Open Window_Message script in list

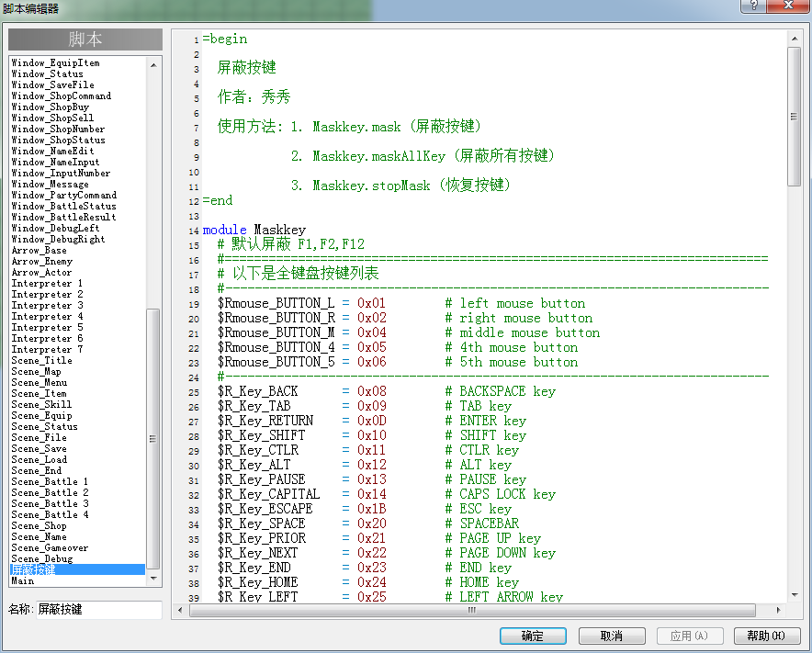[50, 185]
